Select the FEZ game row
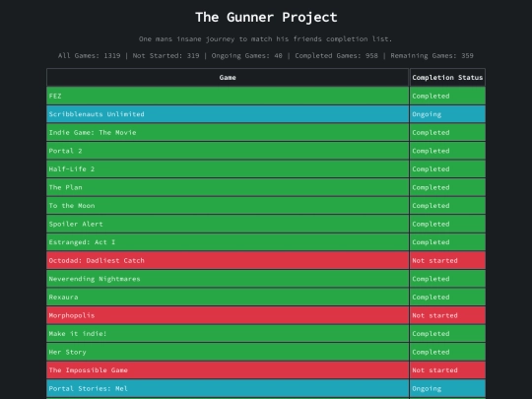The image size is (532, 399). click(266, 96)
